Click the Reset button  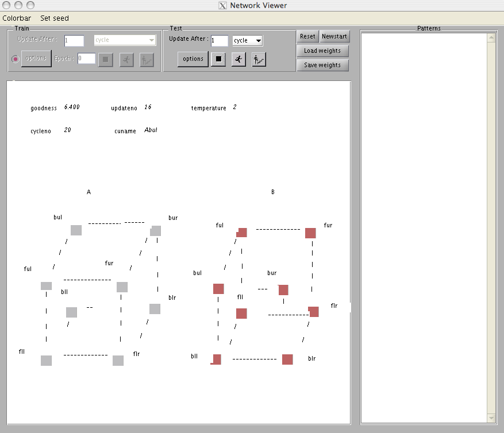pyautogui.click(x=307, y=36)
